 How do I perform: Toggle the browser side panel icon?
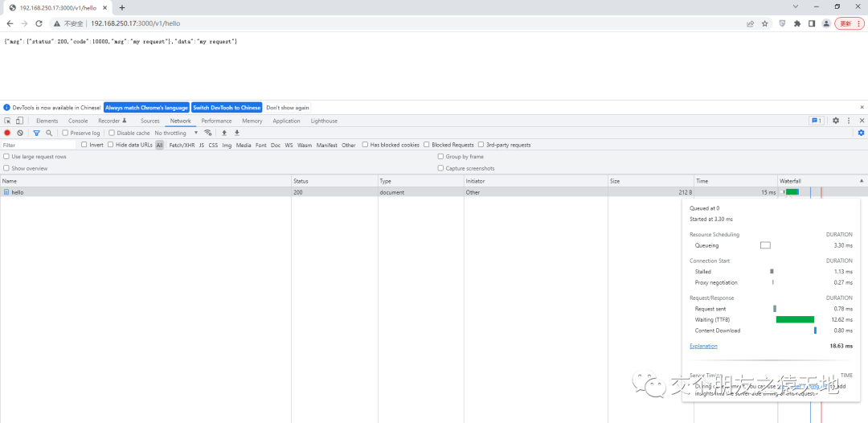point(812,24)
